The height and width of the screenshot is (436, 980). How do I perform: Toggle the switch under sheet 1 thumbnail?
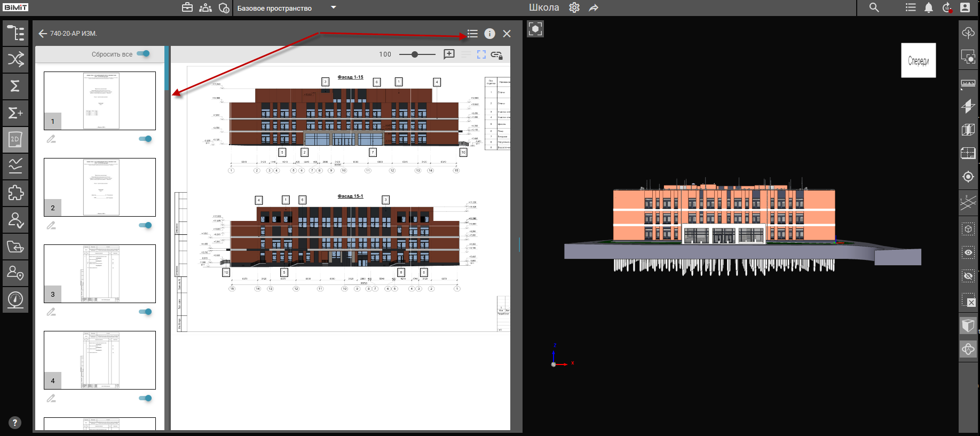click(145, 139)
